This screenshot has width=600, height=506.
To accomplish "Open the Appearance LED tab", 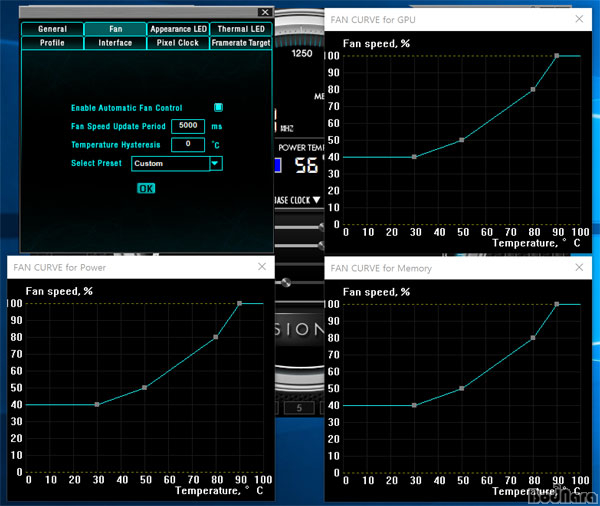I will pos(177,29).
